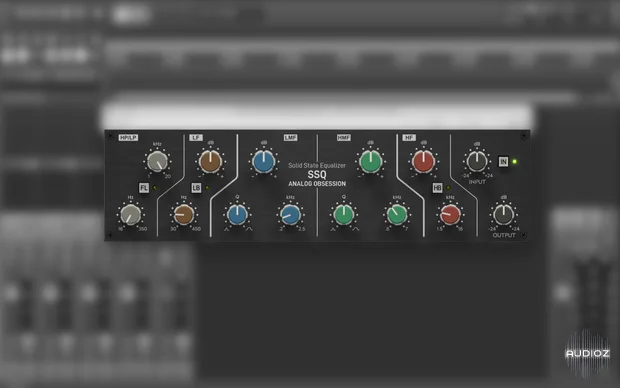Click the HP/LP section label

128,138
